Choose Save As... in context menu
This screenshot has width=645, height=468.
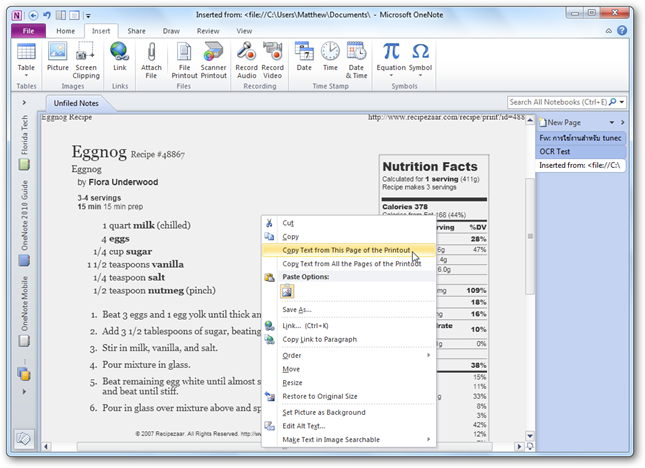(x=348, y=310)
